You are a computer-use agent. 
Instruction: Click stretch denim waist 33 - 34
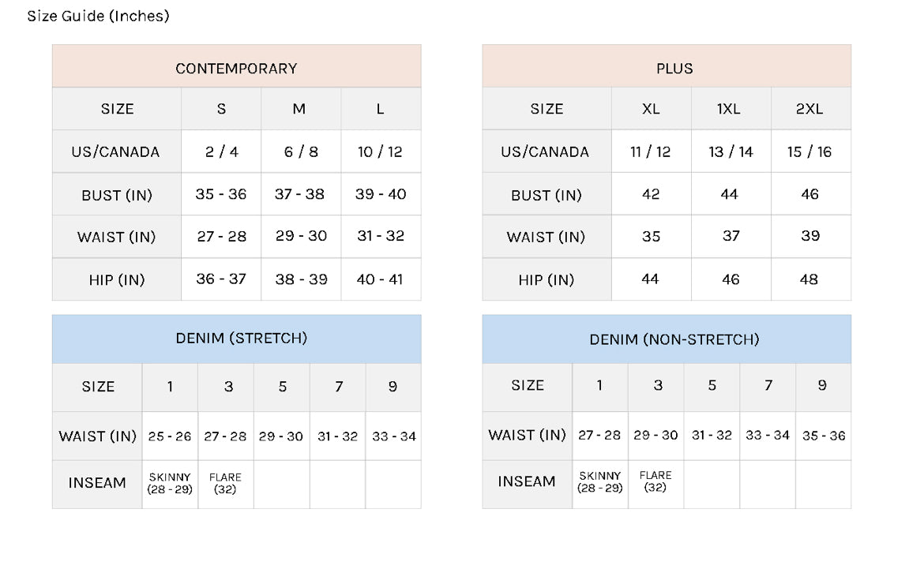[x=394, y=436]
